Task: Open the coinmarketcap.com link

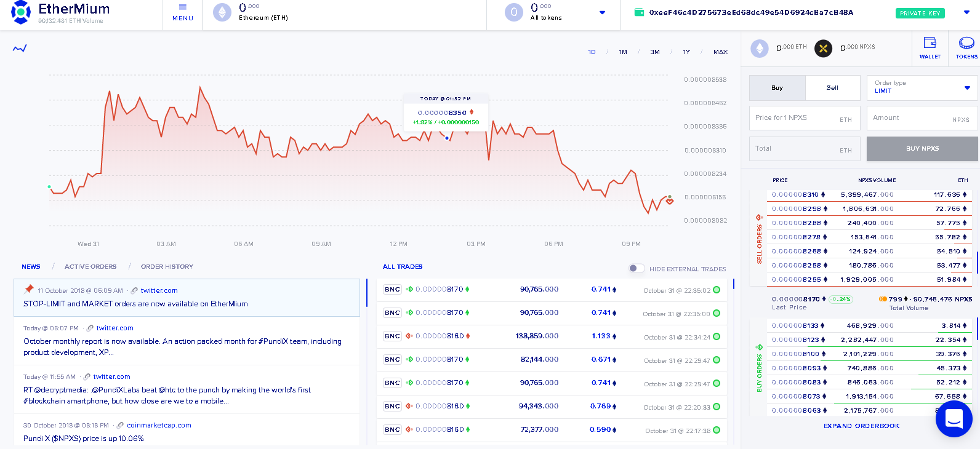Action: pos(159,425)
